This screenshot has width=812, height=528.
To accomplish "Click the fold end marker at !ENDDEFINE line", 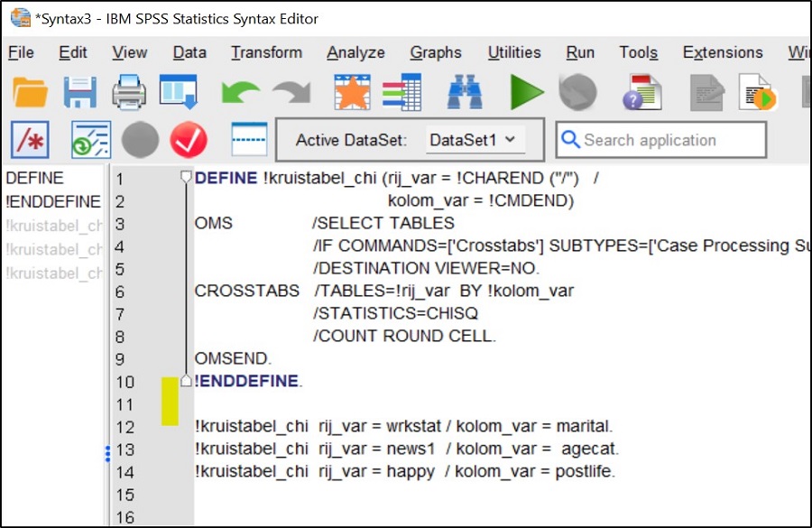I will point(186,381).
